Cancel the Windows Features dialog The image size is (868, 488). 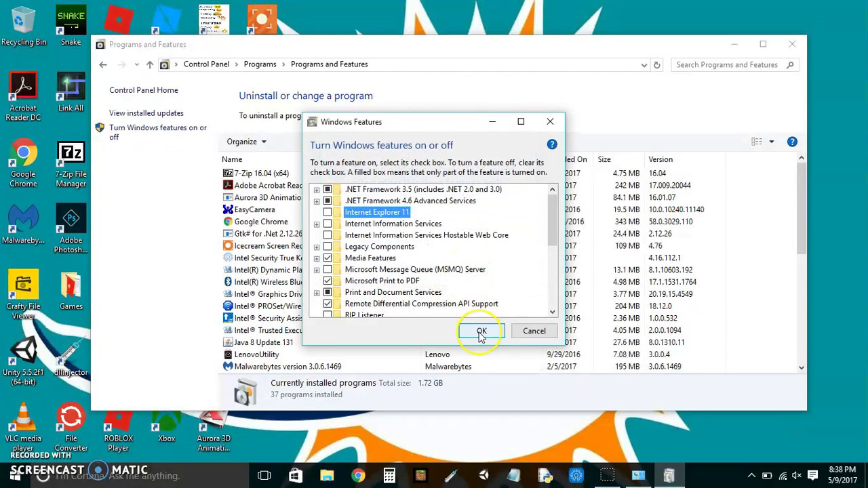[x=534, y=331]
